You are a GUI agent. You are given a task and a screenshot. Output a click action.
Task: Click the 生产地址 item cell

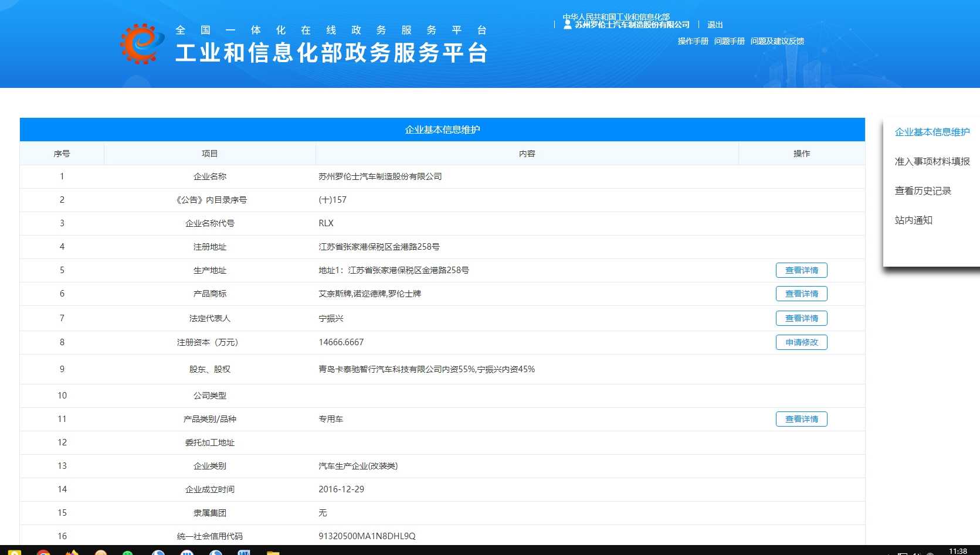209,270
